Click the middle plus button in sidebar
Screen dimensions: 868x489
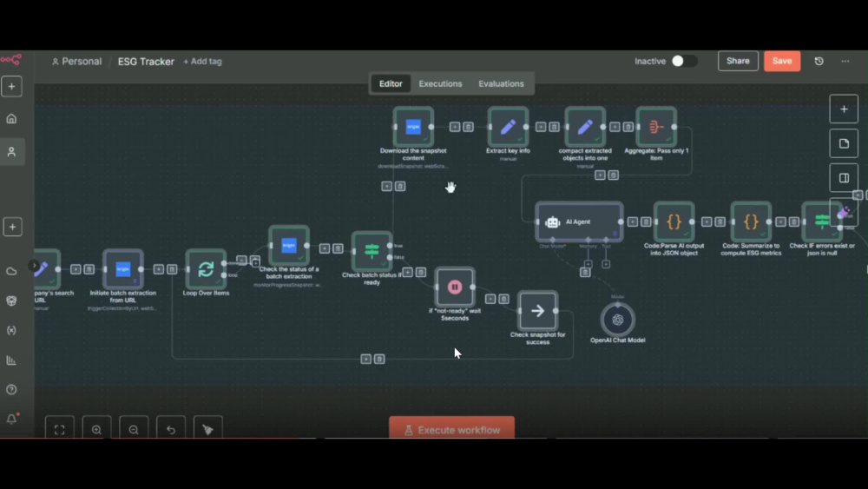pyautogui.click(x=12, y=227)
